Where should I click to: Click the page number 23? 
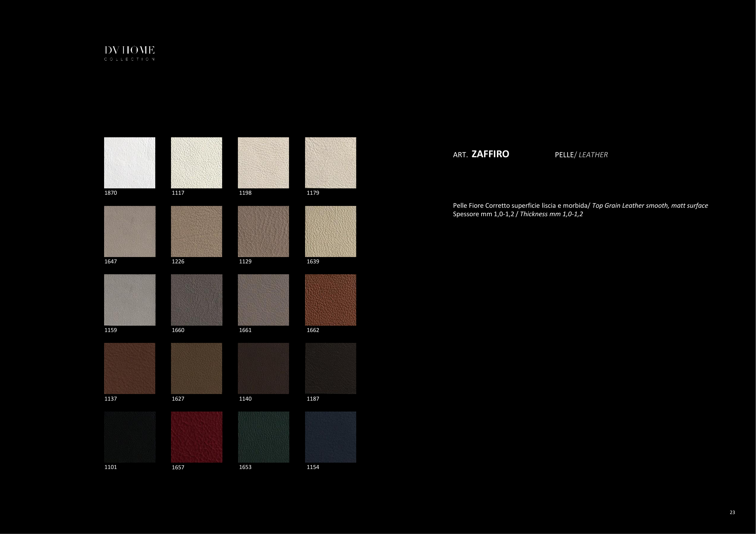coord(732,512)
